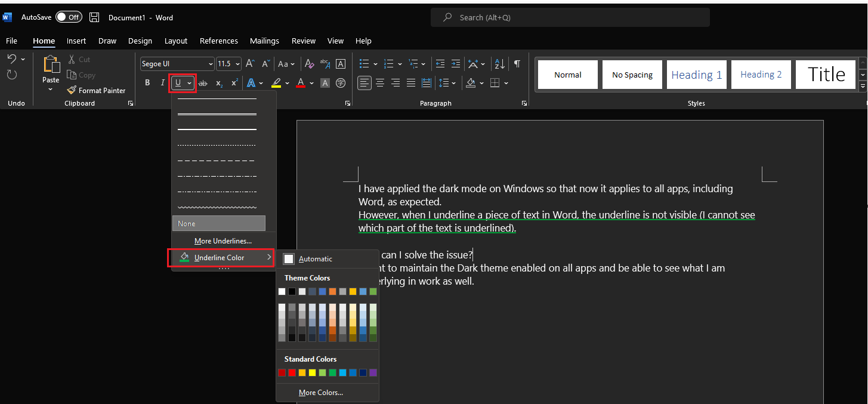Toggle Italic formatting

162,83
